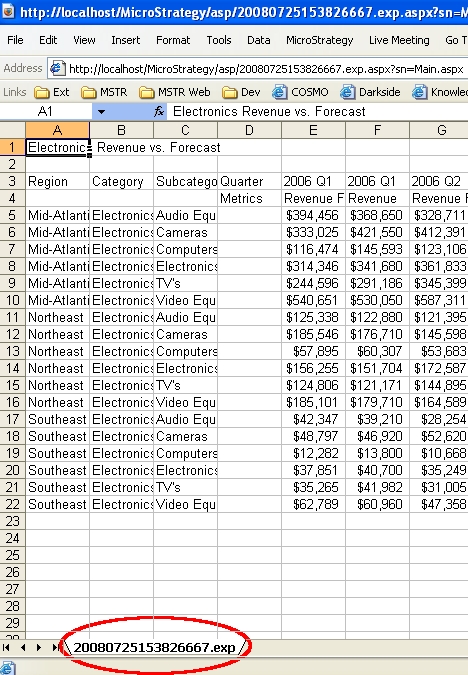Click the next sheet navigation arrow
This screenshot has width=468, height=675.
(x=38, y=647)
